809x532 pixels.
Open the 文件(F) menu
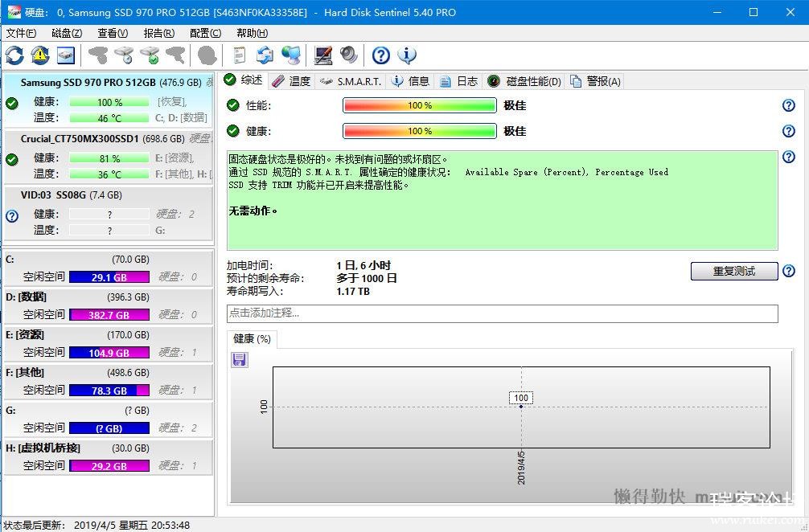click(x=21, y=33)
